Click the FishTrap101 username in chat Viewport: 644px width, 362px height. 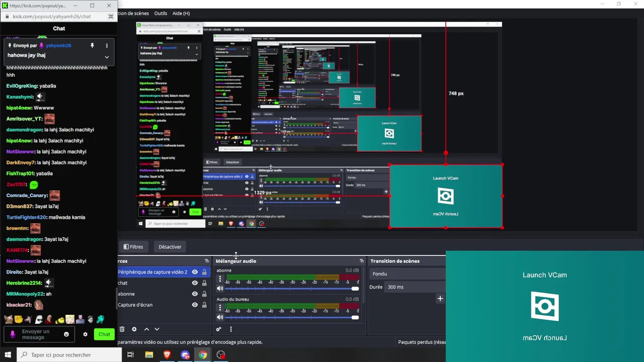(20, 173)
